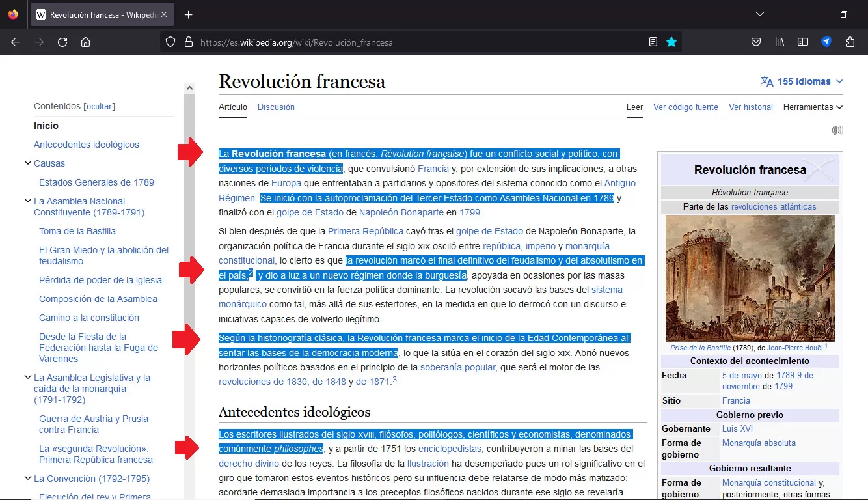Follow the derecho divino link
Viewport: 868px width, 500px height.
tap(249, 464)
